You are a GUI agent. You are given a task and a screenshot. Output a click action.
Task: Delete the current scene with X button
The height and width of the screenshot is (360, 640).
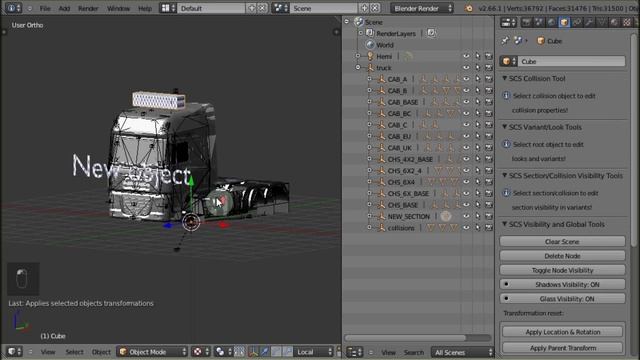(x=375, y=8)
